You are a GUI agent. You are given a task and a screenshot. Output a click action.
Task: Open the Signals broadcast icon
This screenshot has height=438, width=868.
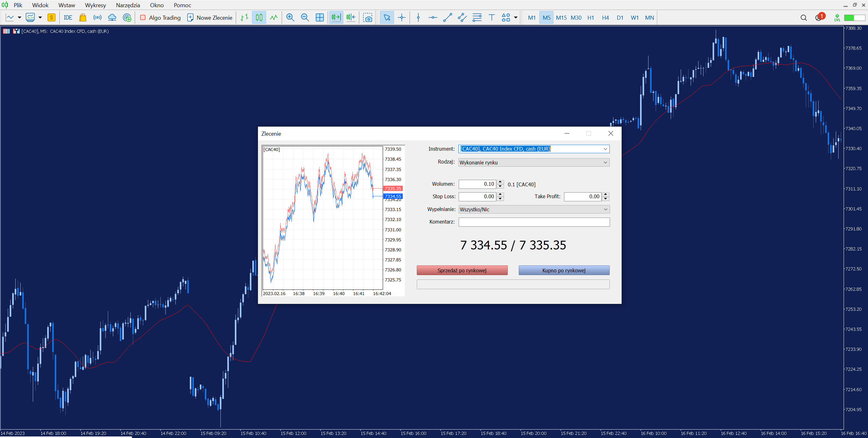pos(97,18)
